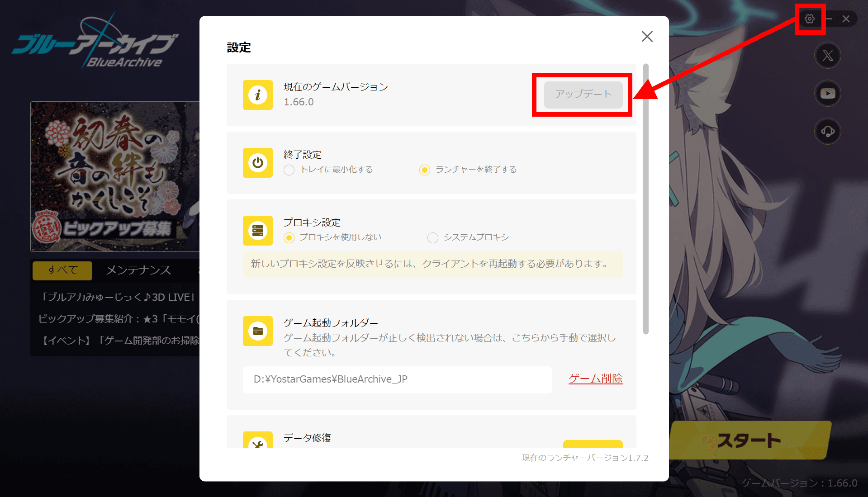Close the launcher window
The width and height of the screenshot is (868, 497).
click(846, 19)
